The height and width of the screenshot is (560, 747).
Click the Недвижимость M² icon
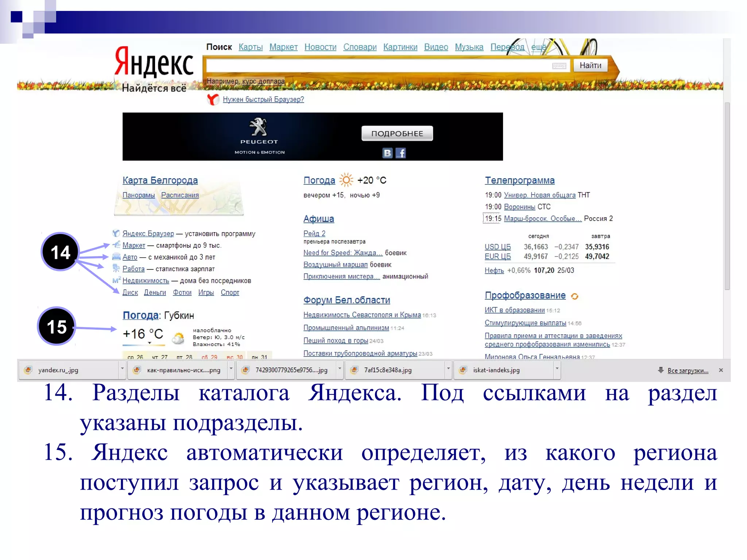116,280
